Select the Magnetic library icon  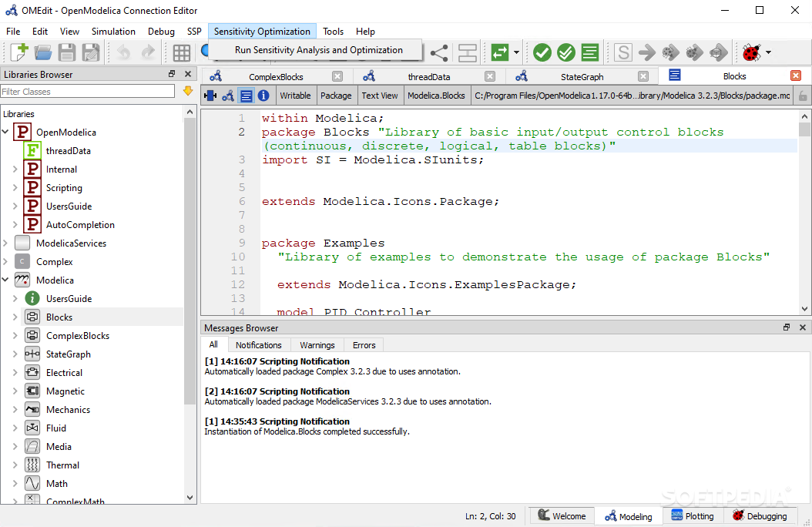coord(32,391)
